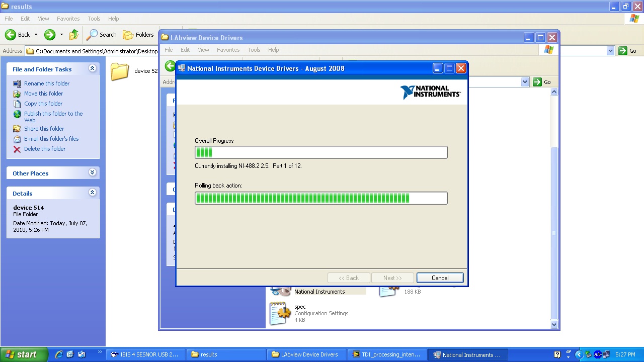Click Share this folder link
The height and width of the screenshot is (362, 644).
tap(44, 129)
